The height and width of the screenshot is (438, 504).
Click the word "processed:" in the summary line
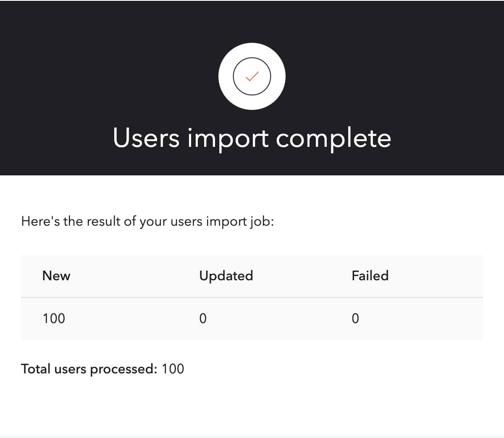(x=123, y=370)
